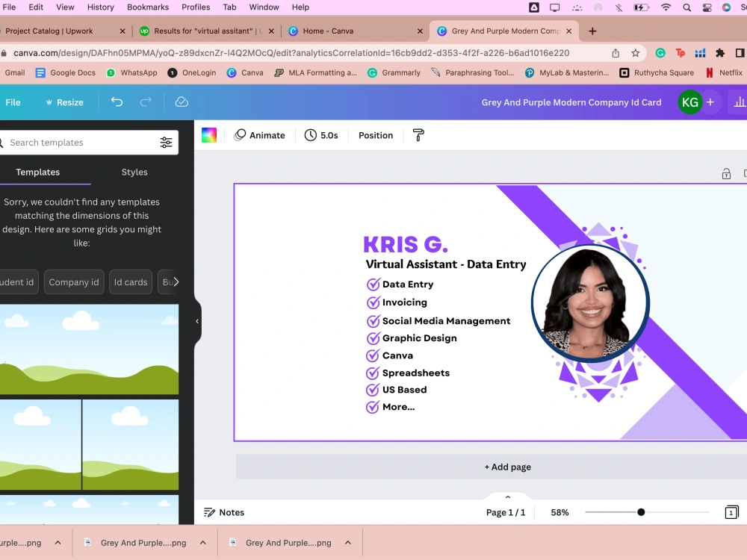Click the Grammarly extension icon
The image size is (747, 560).
point(660,53)
